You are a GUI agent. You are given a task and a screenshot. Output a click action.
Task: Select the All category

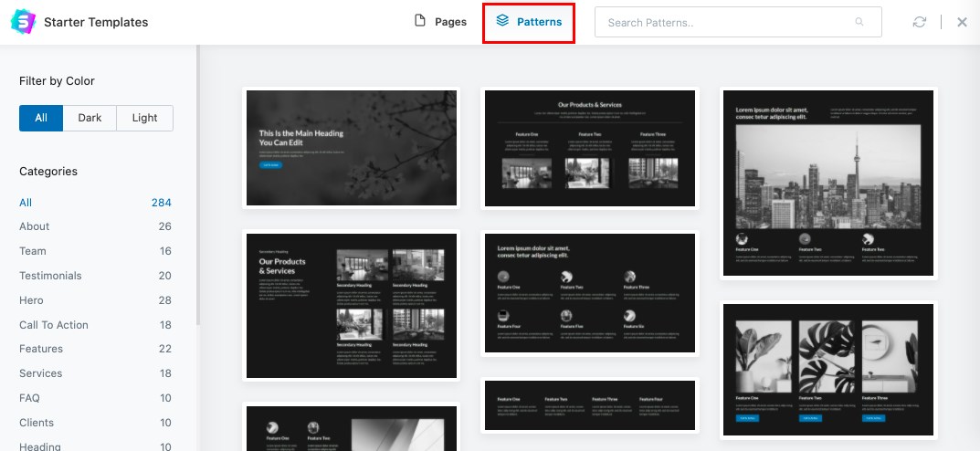(x=95, y=203)
